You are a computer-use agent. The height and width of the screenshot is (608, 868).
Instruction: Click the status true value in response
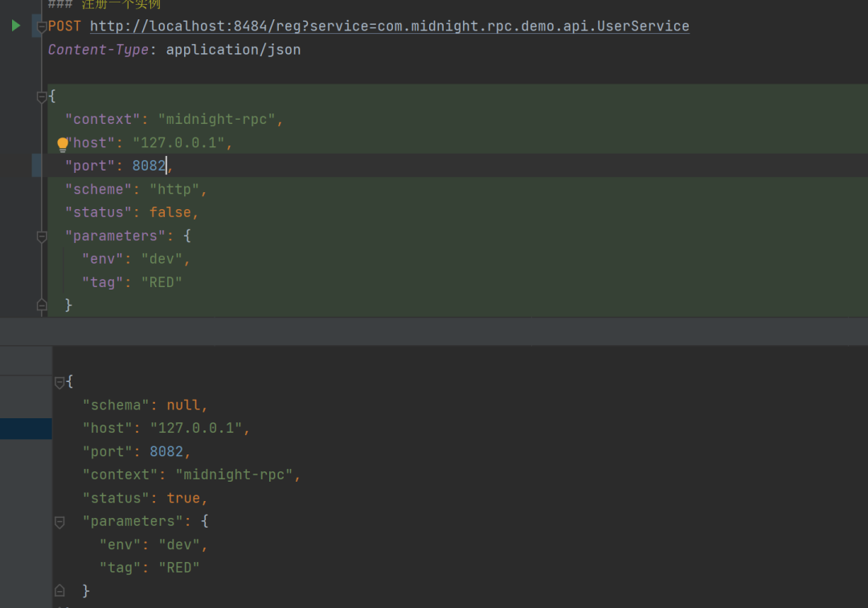[x=183, y=498]
